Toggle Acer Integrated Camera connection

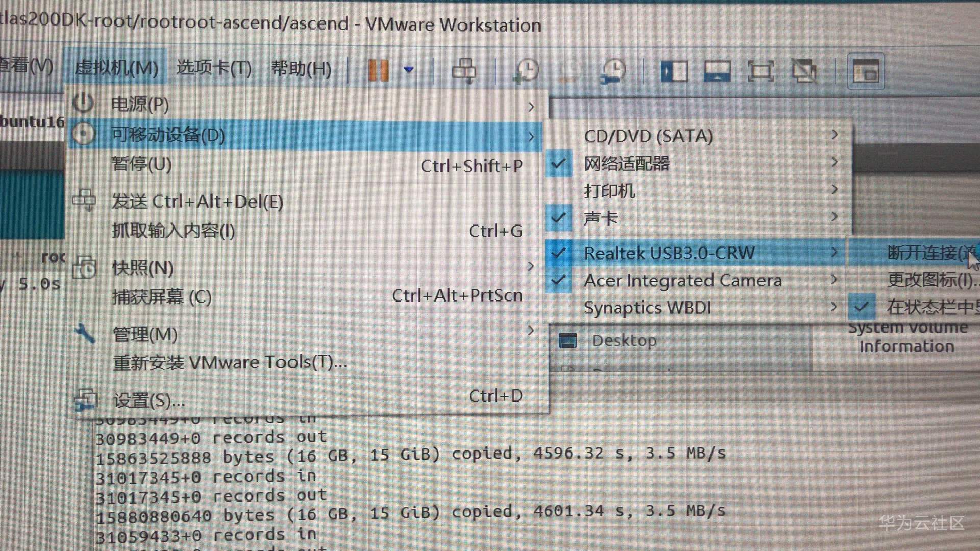[x=682, y=281]
